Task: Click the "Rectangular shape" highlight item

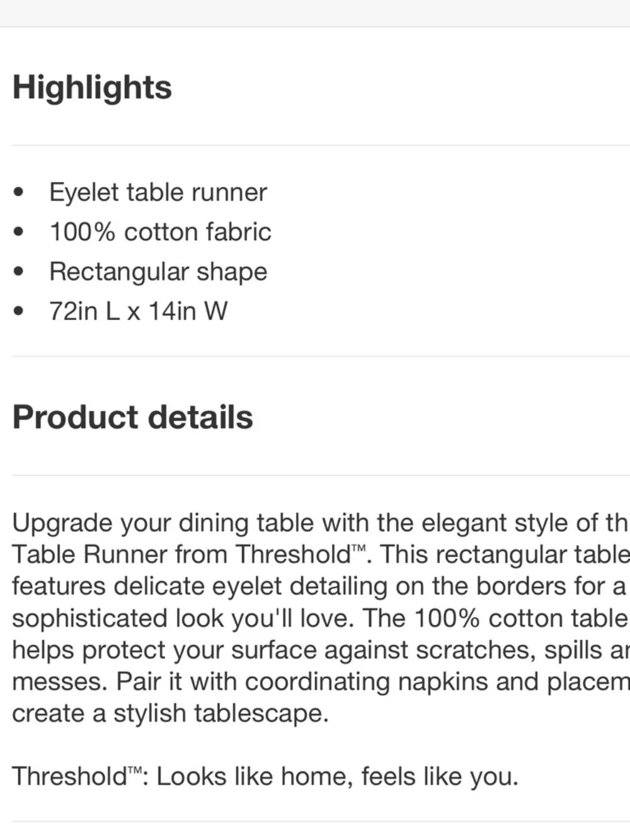Action: [158, 272]
